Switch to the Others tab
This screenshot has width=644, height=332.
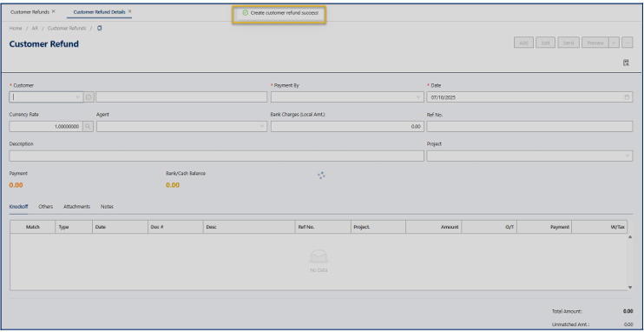tap(46, 207)
